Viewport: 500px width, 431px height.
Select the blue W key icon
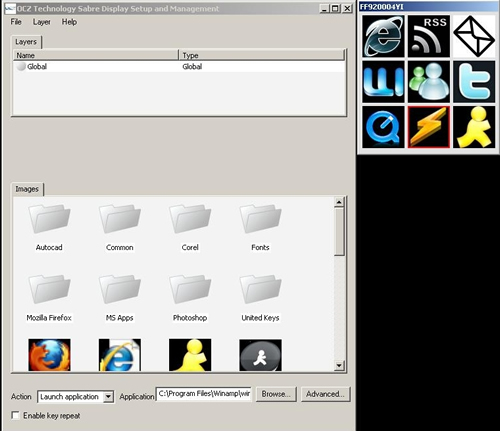pyautogui.click(x=383, y=82)
